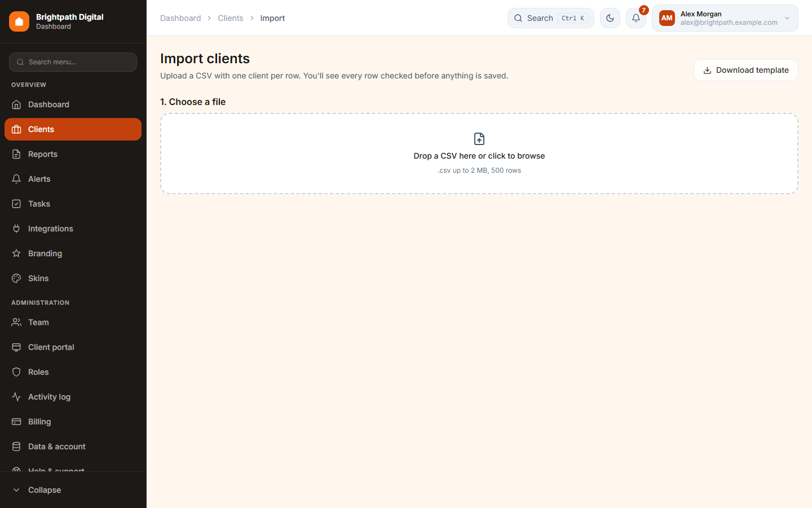This screenshot has width=812, height=508.
Task: Click the Search menu input field
Action: [x=73, y=62]
